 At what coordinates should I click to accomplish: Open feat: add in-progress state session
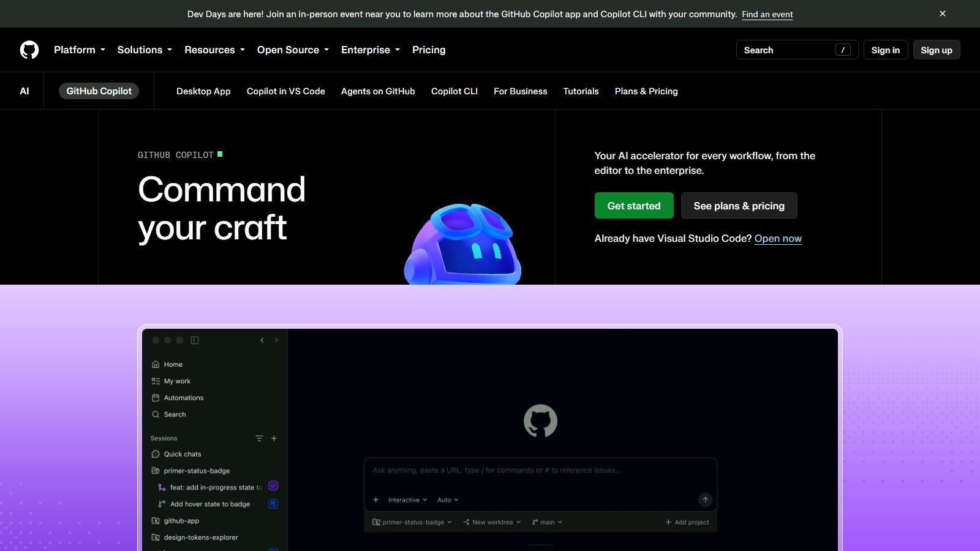coord(211,487)
